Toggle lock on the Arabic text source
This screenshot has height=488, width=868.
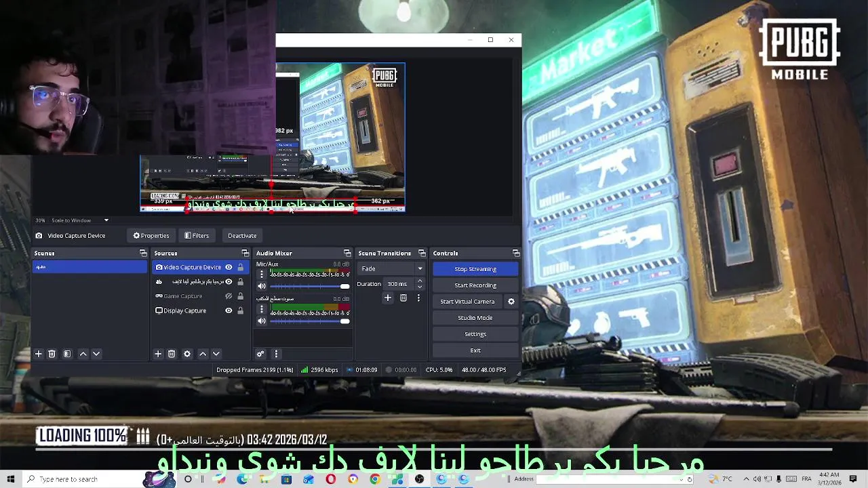click(240, 281)
